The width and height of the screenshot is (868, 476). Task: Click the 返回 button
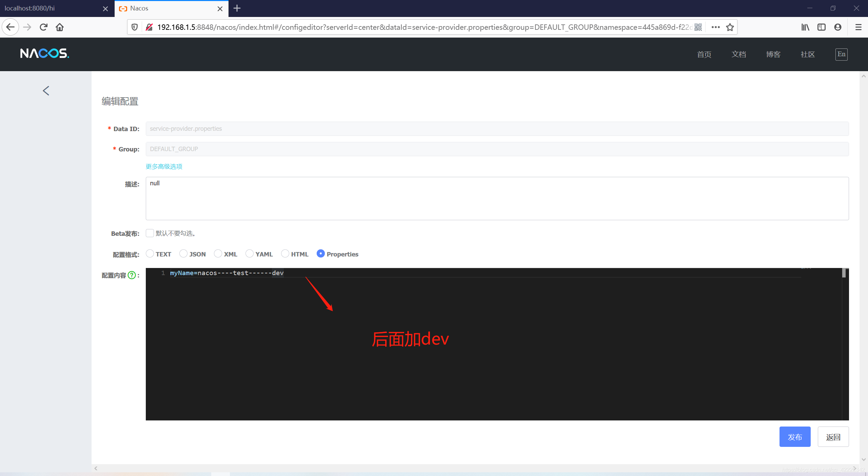tap(833, 437)
